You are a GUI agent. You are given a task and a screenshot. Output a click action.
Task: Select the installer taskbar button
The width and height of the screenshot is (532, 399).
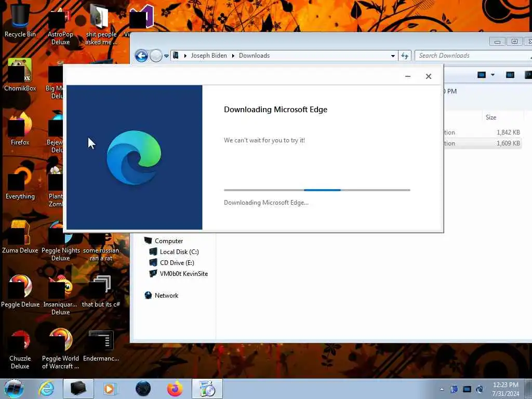[207, 389]
